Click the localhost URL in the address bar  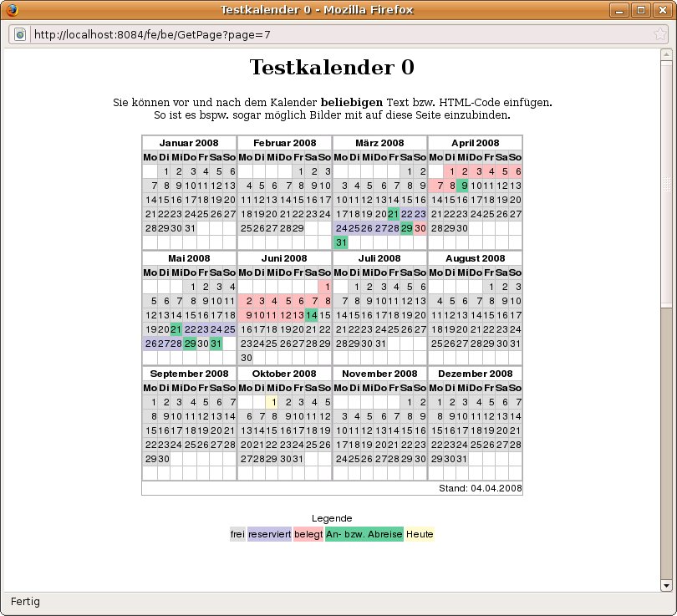coord(150,35)
